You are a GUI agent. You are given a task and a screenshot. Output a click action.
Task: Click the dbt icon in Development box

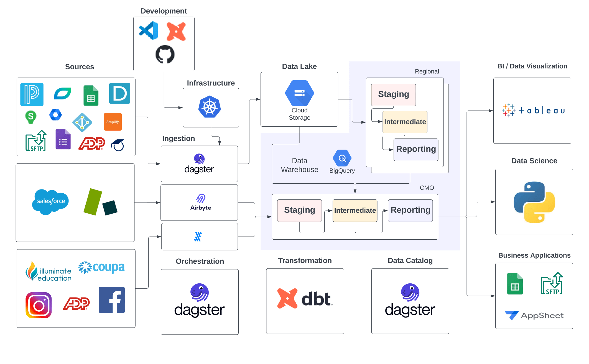point(176,32)
